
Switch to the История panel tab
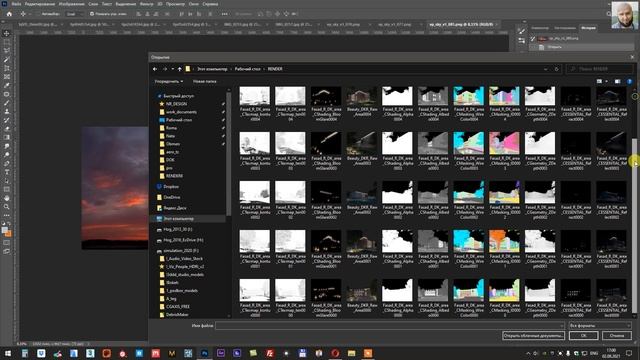click(x=588, y=28)
